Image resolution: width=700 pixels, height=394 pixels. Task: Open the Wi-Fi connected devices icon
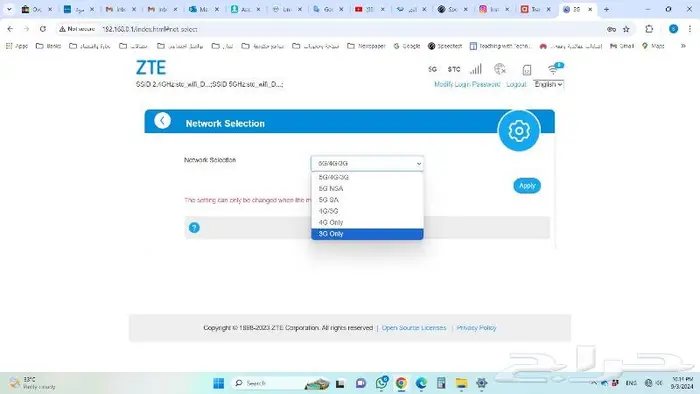click(555, 68)
